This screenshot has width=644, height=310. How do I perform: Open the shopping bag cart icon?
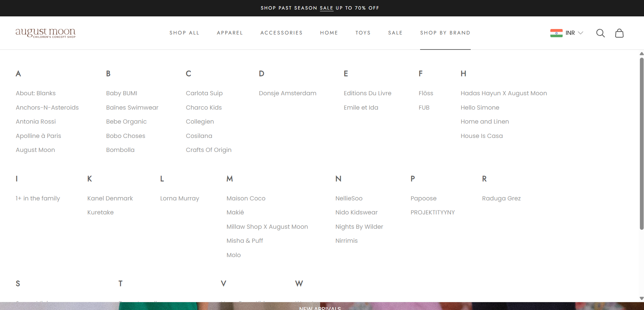(x=619, y=33)
